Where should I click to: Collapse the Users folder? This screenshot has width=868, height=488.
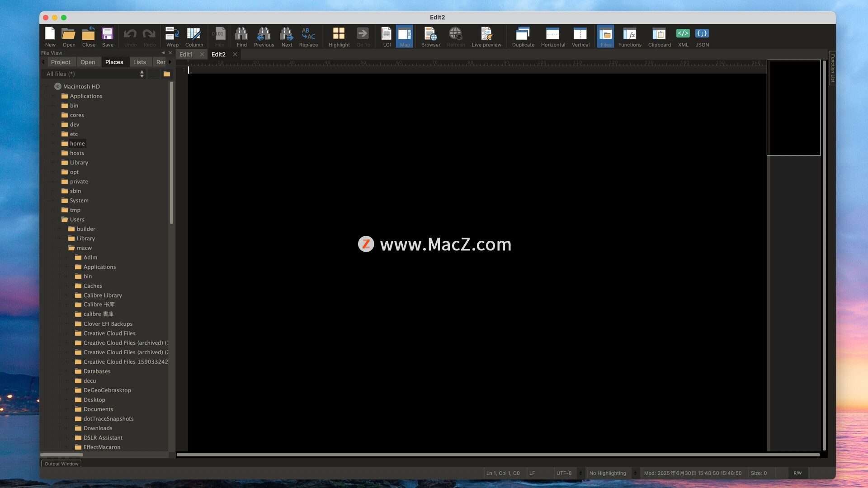(53, 220)
